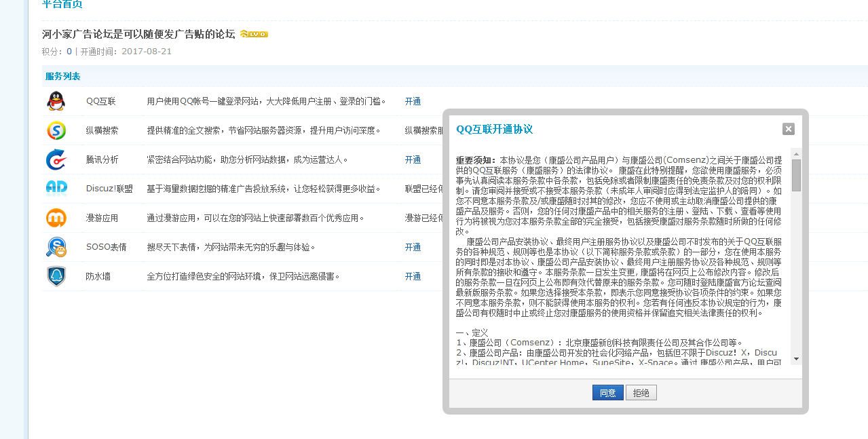The image size is (868, 439).
Task: Open the 开通 link for 防水墙
Action: point(413,277)
